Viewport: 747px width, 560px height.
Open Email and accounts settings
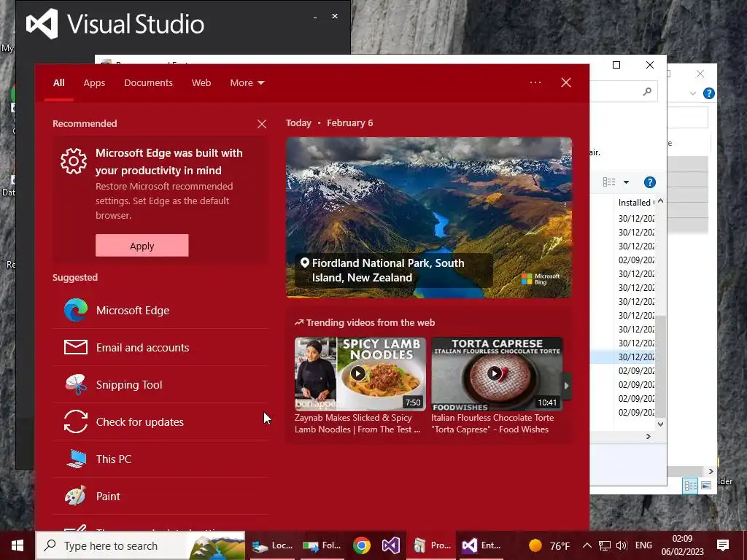pos(160,348)
